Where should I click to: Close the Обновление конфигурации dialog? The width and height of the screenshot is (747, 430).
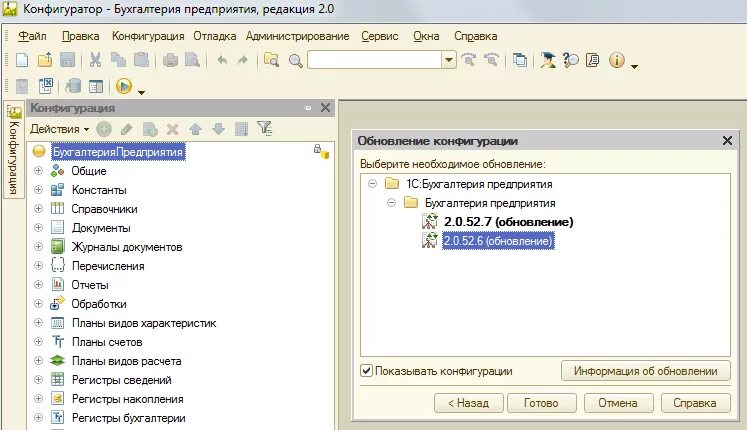(x=727, y=140)
